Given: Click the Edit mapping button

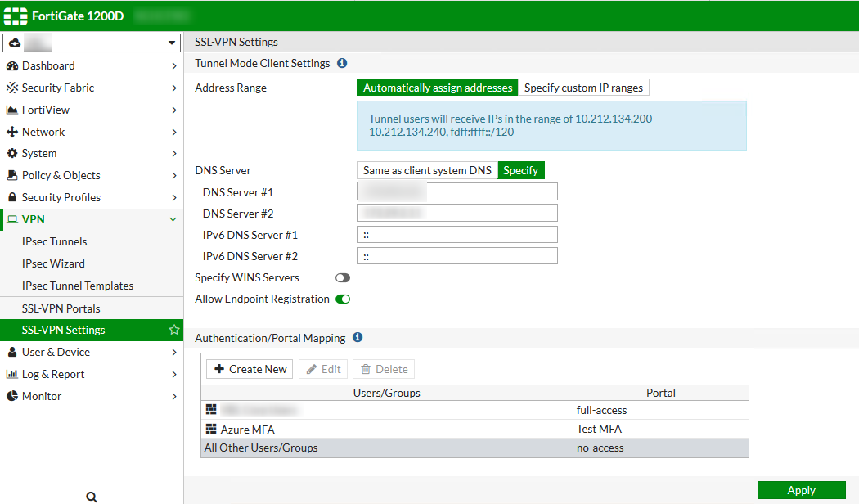Looking at the screenshot, I should coord(323,369).
